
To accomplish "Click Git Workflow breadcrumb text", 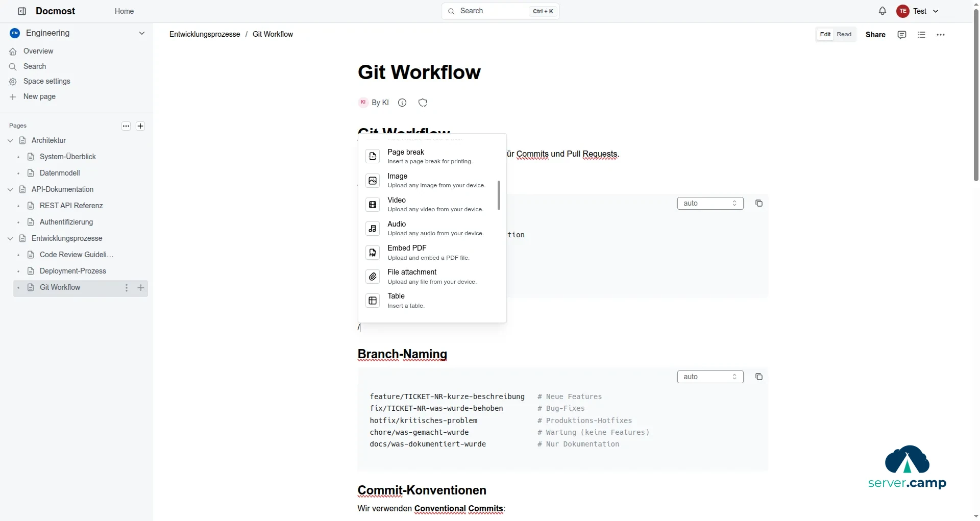I will [x=273, y=34].
